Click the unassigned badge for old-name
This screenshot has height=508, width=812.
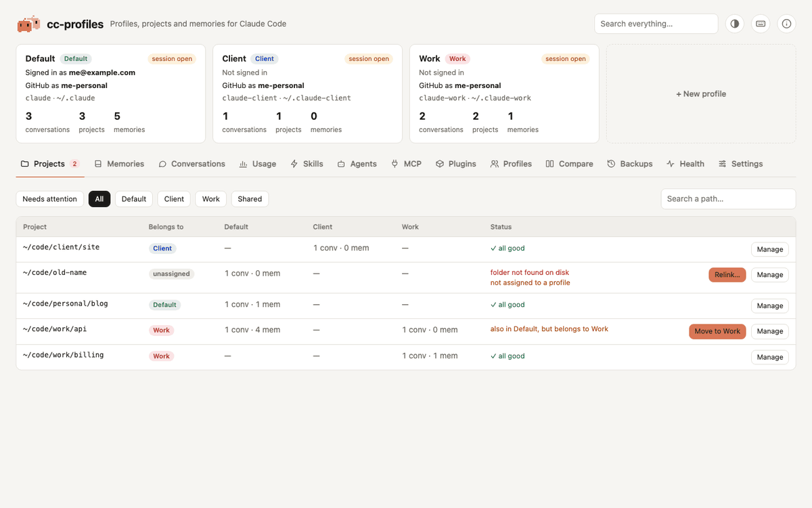pyautogui.click(x=171, y=274)
